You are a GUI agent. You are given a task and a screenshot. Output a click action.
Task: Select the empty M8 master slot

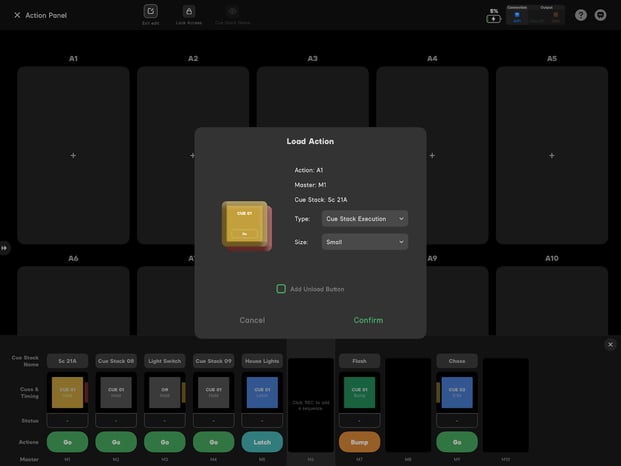(x=408, y=405)
